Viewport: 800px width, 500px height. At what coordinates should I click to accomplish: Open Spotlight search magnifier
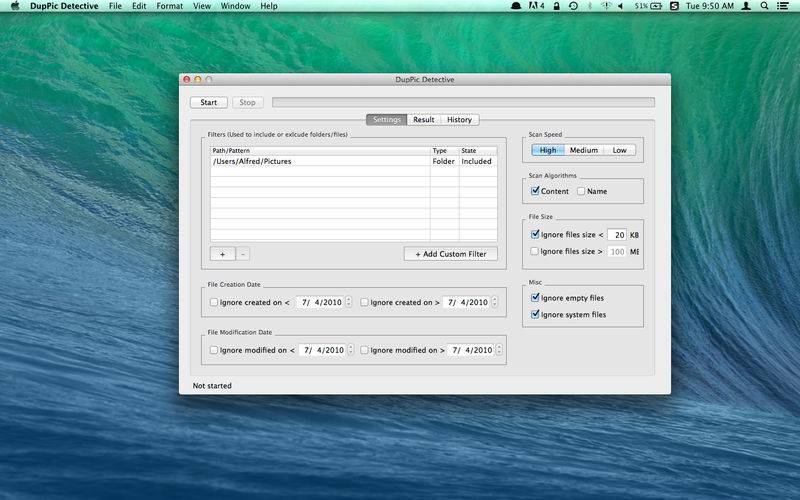764,6
